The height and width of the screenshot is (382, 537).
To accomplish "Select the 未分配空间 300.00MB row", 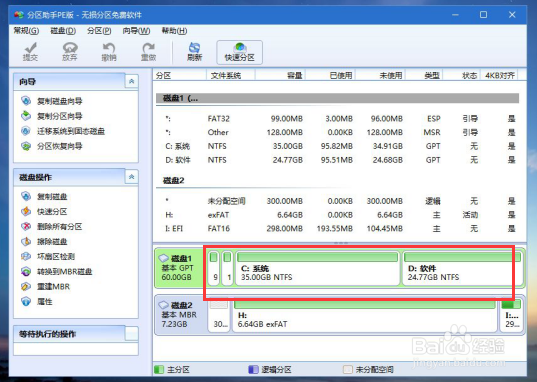I will pyautogui.click(x=337, y=201).
